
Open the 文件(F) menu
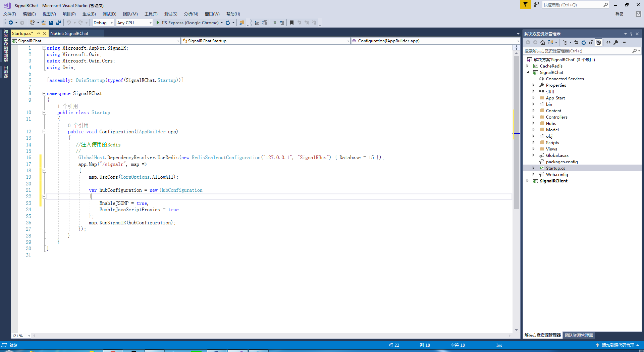(x=10, y=14)
